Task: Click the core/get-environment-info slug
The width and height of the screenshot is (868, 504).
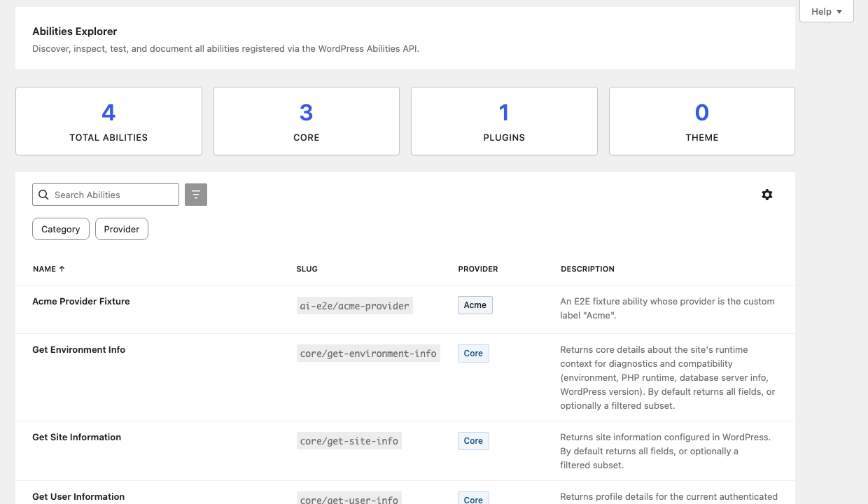Action: click(x=368, y=353)
